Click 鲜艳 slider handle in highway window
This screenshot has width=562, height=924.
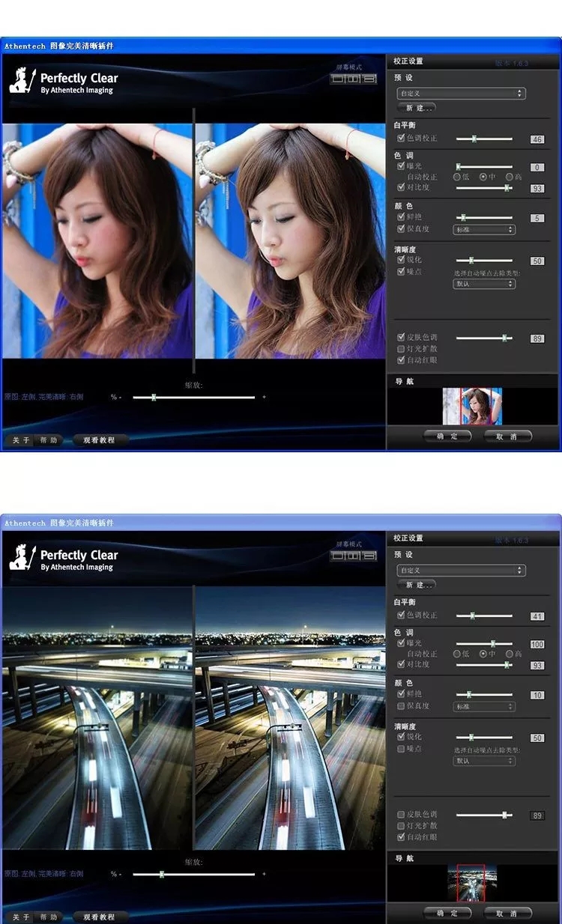click(x=469, y=695)
